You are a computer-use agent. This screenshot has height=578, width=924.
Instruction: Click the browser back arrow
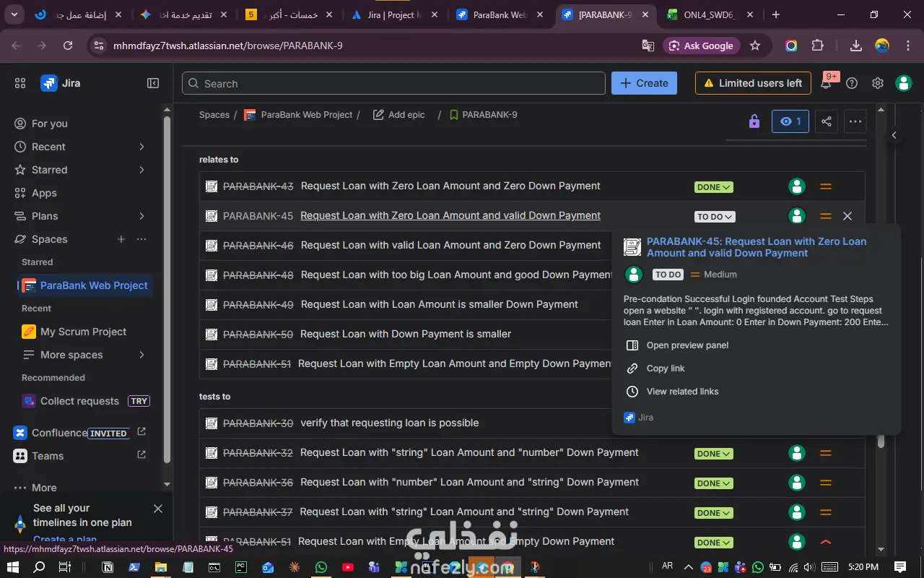tap(17, 46)
